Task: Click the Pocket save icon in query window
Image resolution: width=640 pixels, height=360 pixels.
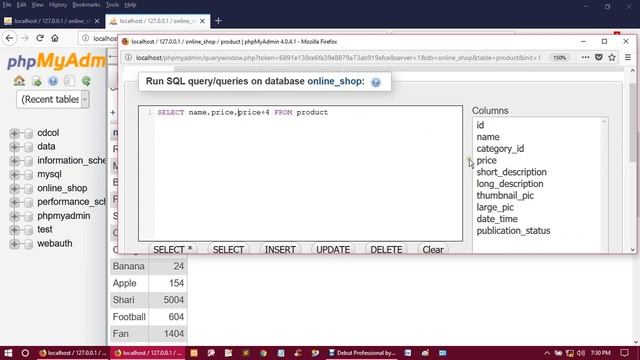Action: [x=599, y=58]
